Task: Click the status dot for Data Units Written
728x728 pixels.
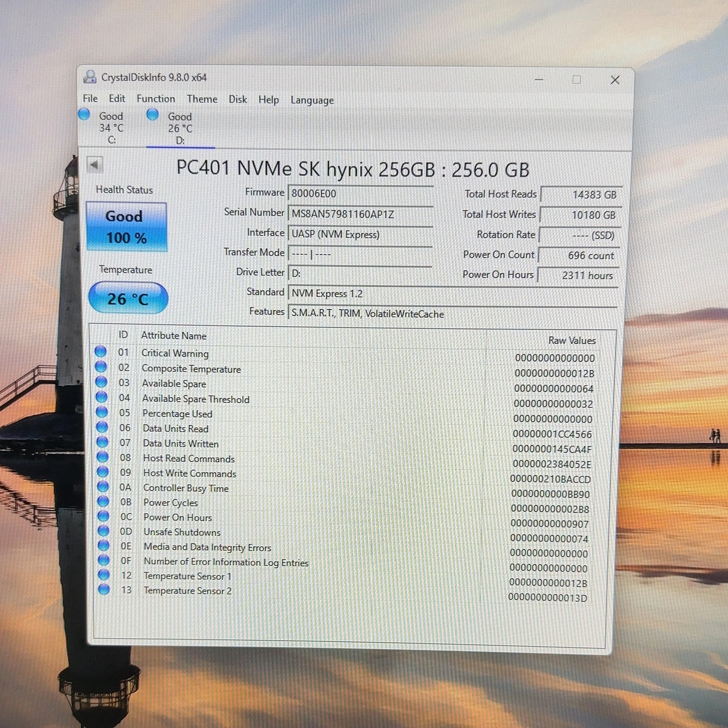Action: (102, 442)
